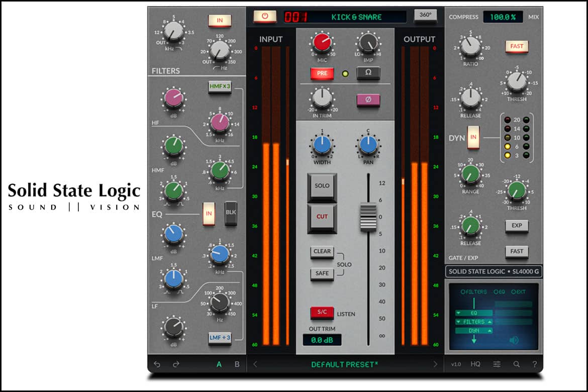Click the channel fader handle
The width and height of the screenshot is (588, 392).
pos(368,217)
